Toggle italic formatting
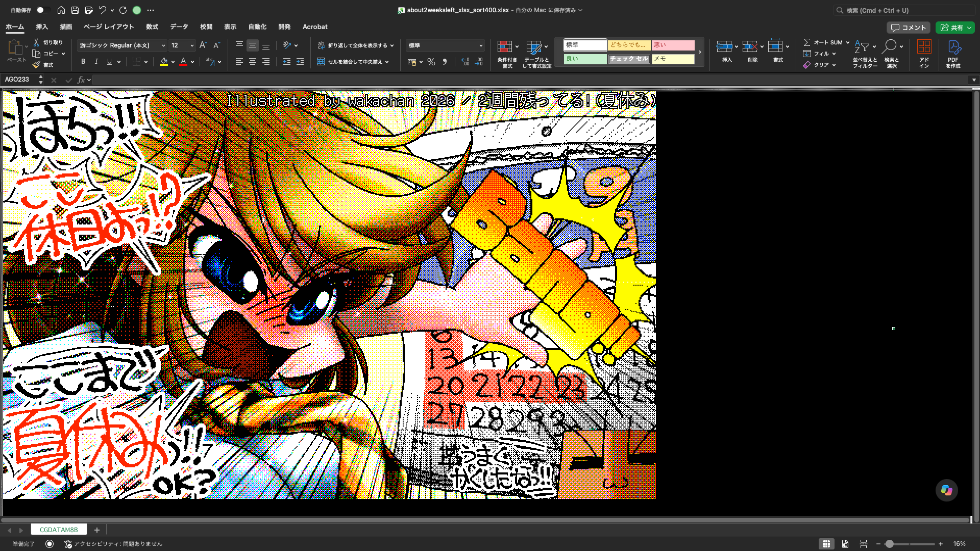 pyautogui.click(x=96, y=62)
